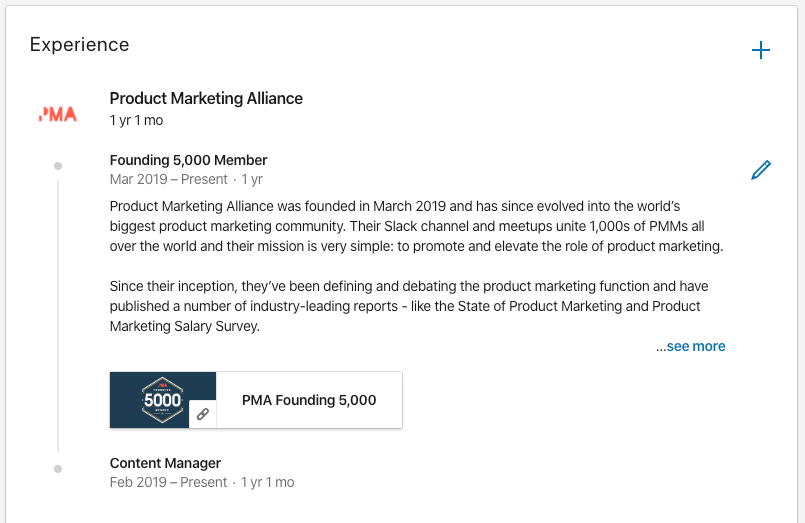Click "1 yr 1 mo" under company name
Viewport: 805px width, 523px height.
pyautogui.click(x=136, y=120)
